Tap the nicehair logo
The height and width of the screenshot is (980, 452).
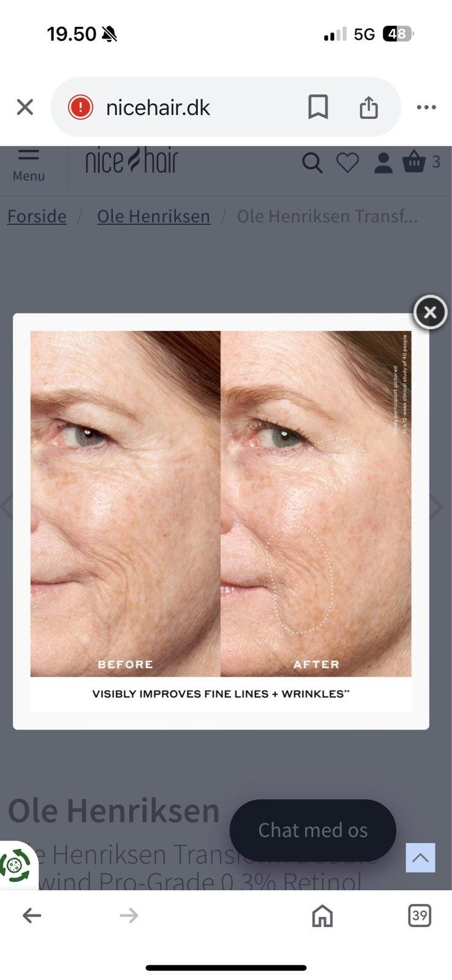coord(132,160)
